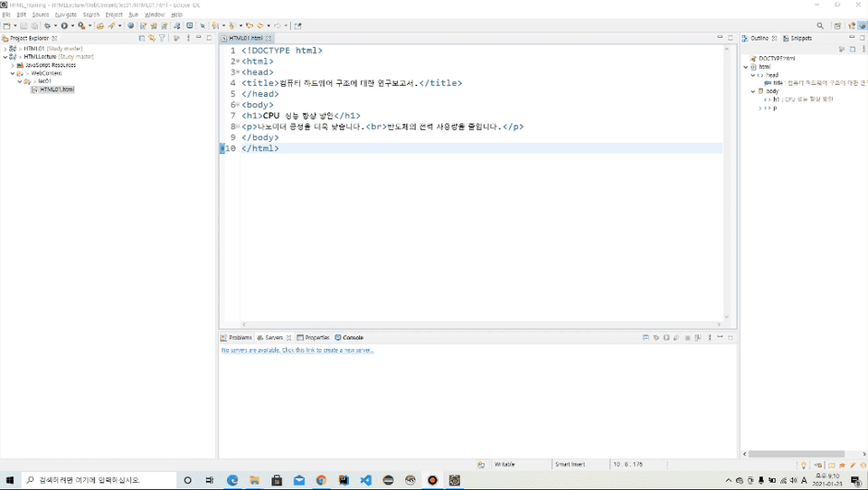The image size is (868, 490).
Task: Click the Save icon in main toolbar
Action: coord(24,25)
